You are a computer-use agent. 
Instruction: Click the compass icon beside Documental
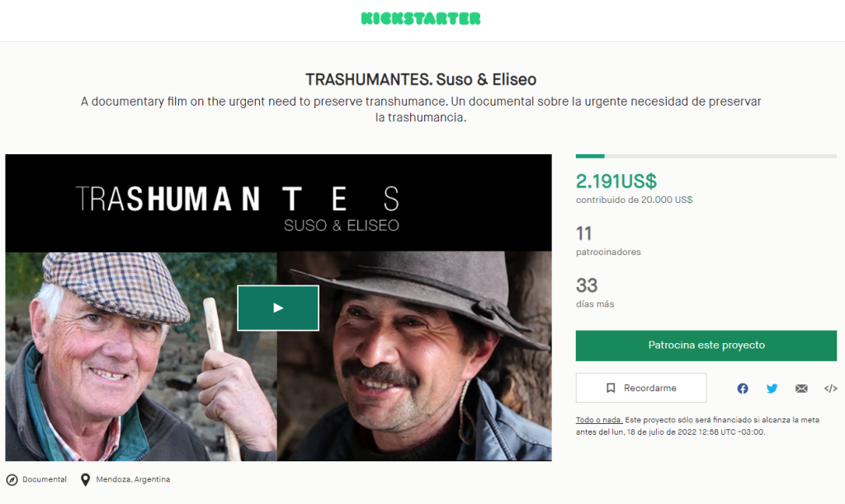(12, 479)
